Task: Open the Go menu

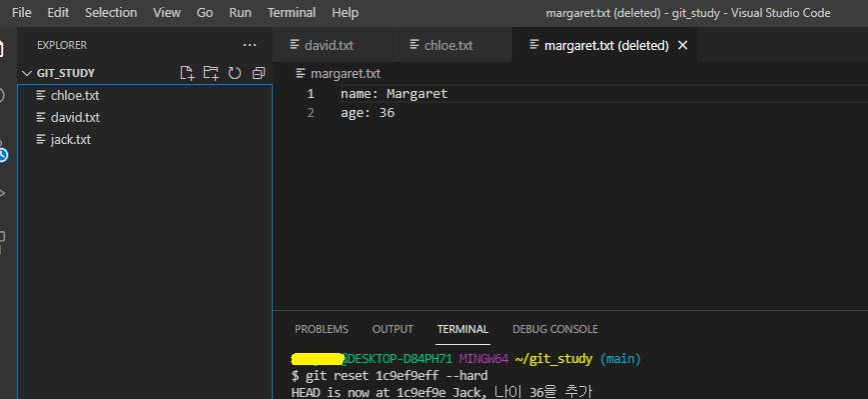Action: coord(205,12)
